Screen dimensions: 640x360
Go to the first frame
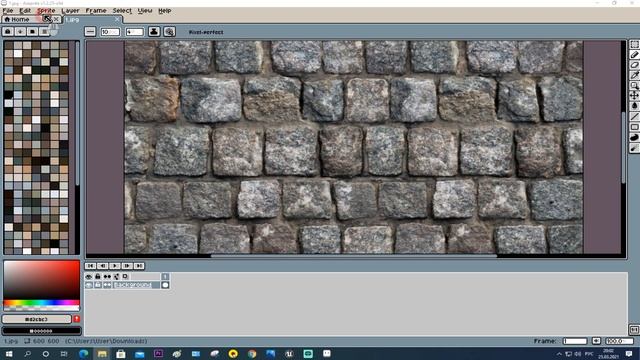click(x=91, y=266)
